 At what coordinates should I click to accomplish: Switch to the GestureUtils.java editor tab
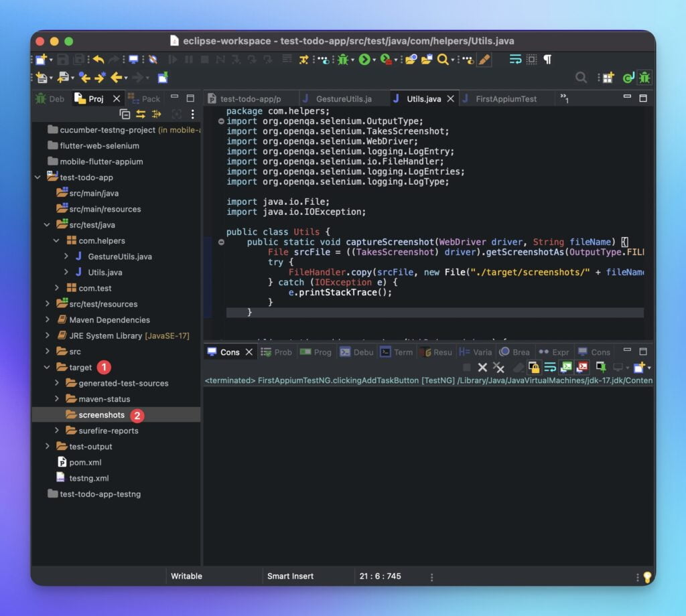click(x=344, y=99)
